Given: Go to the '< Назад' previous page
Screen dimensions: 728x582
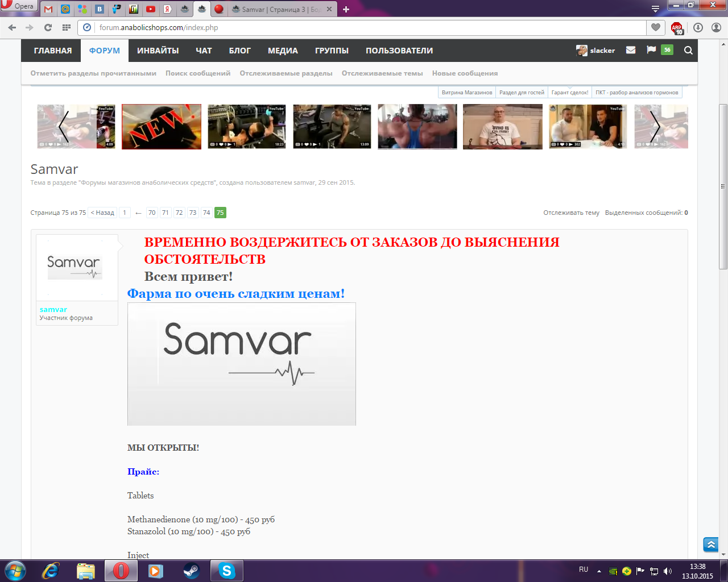Looking at the screenshot, I should 102,213.
